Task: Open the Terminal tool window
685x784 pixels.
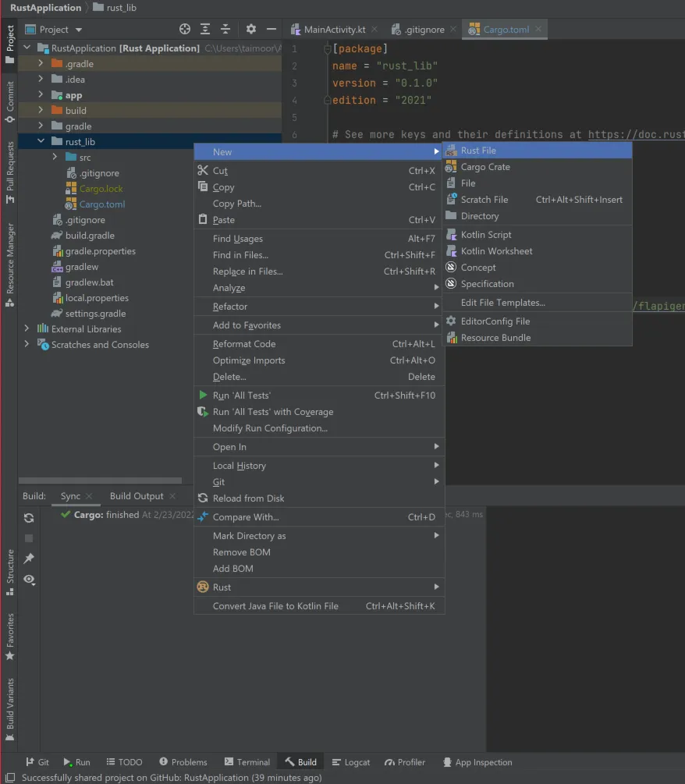Action: (x=247, y=762)
